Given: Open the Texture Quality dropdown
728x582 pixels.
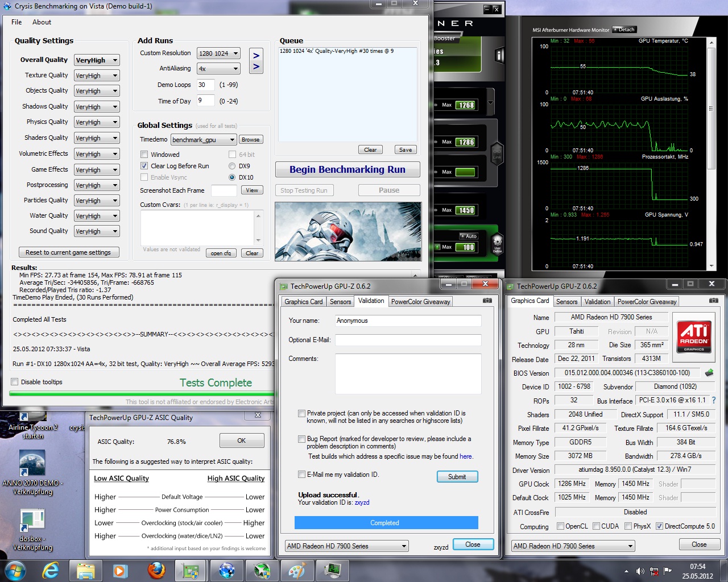Looking at the screenshot, I should point(97,76).
